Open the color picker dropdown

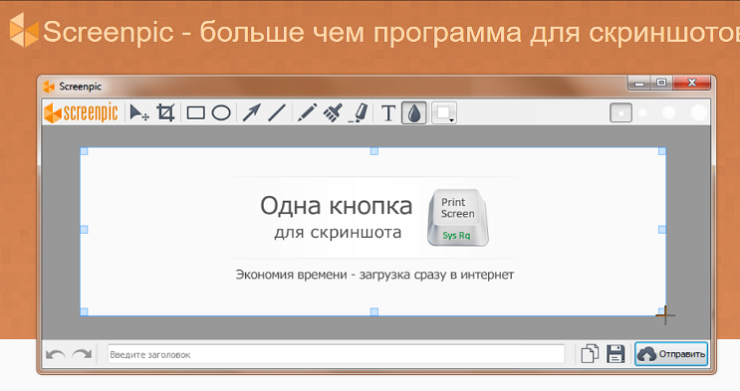[444, 113]
